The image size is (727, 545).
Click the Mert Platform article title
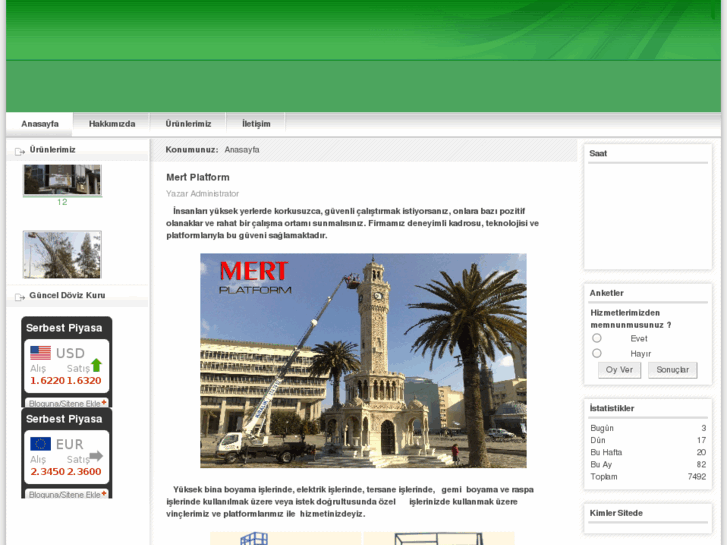[x=198, y=177]
